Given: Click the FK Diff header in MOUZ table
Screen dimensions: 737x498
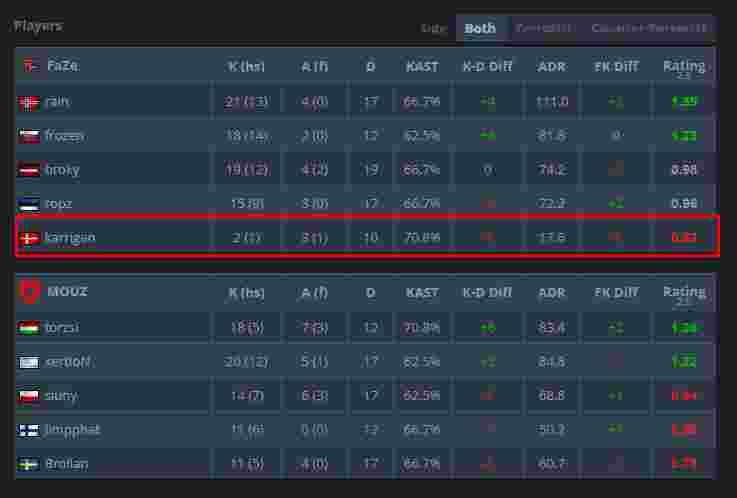Looking at the screenshot, I should click(x=616, y=293).
